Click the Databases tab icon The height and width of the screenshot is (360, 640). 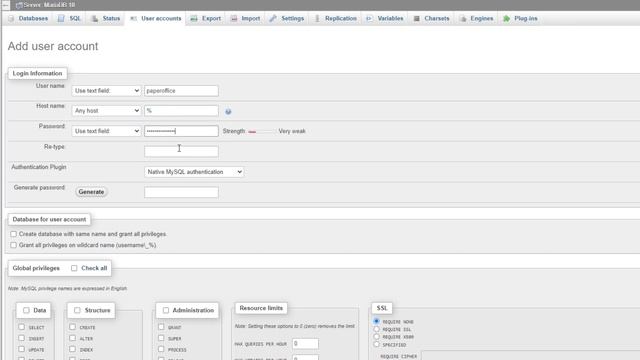click(x=11, y=18)
